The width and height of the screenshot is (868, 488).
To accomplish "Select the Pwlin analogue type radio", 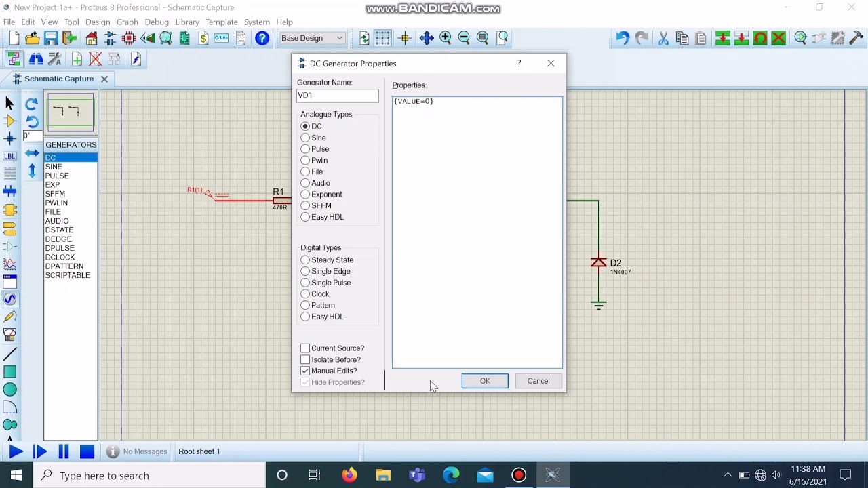I will (x=305, y=161).
